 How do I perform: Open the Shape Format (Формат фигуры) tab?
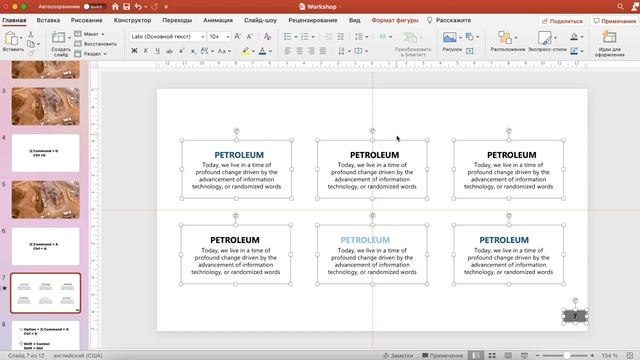click(395, 20)
